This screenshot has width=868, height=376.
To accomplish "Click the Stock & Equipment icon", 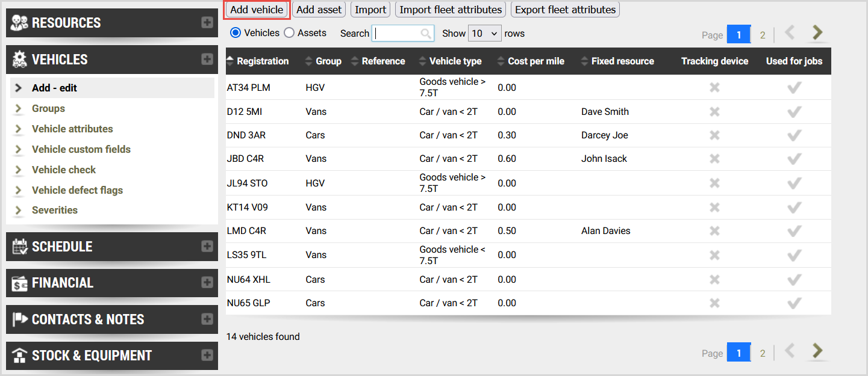I will pos(20,356).
